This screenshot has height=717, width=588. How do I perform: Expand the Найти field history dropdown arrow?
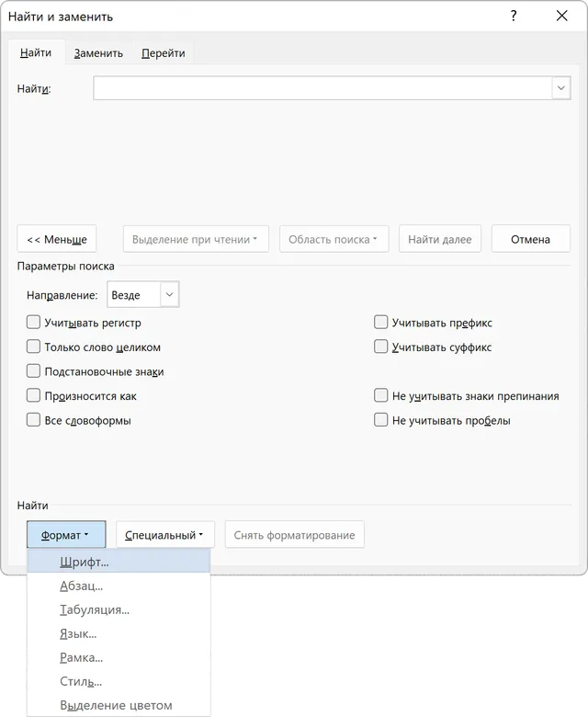coord(561,88)
